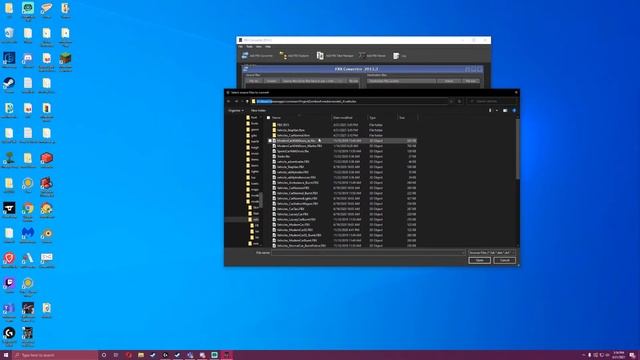Click the blue help icon in dialog
Image resolution: width=640 pixels, height=360 pixels.
tap(514, 111)
